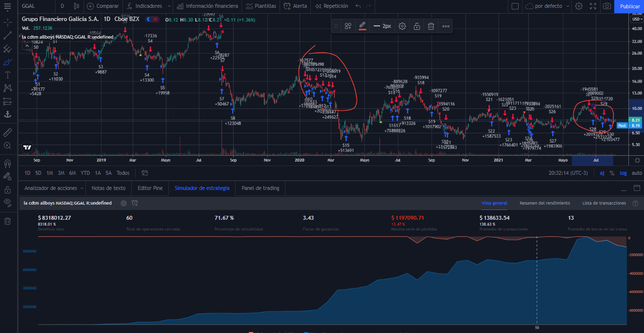Change brush line color (red pencil)
This screenshot has width=644, height=333.
362,26
